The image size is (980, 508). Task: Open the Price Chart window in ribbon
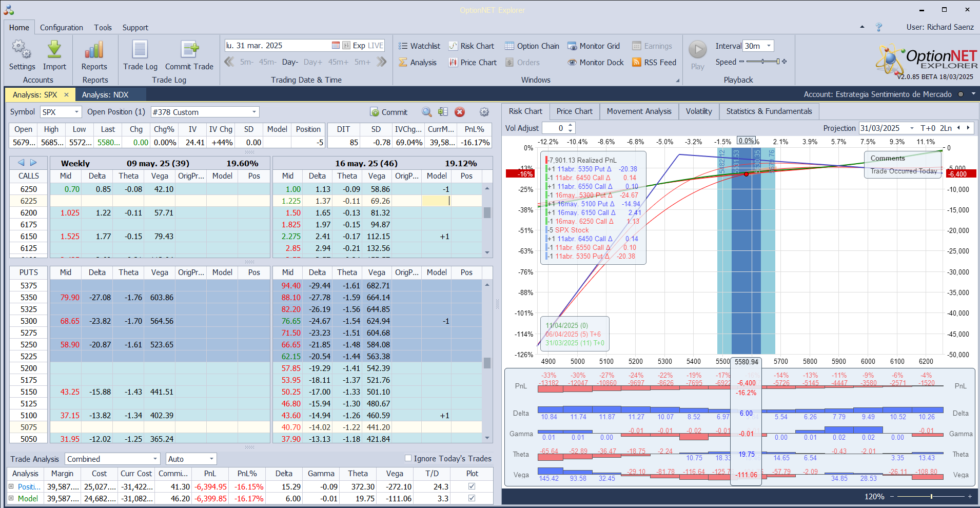[x=473, y=63]
